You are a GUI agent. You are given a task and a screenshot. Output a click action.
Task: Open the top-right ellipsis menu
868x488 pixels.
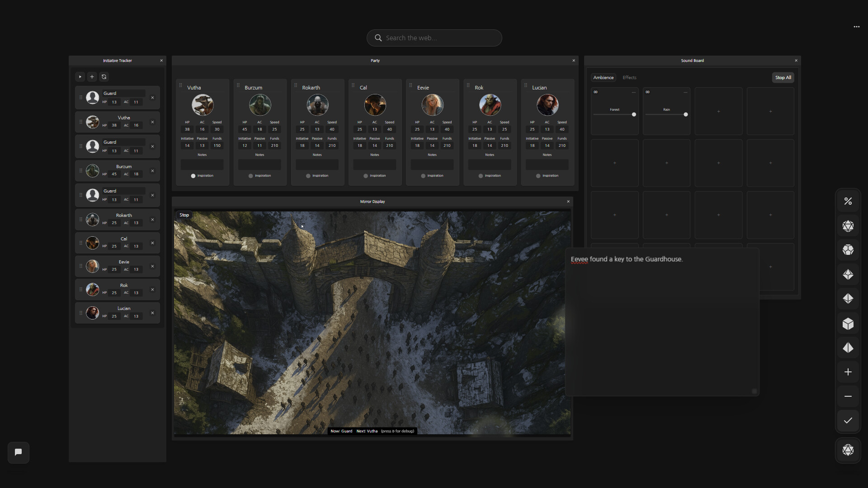pos(856,27)
